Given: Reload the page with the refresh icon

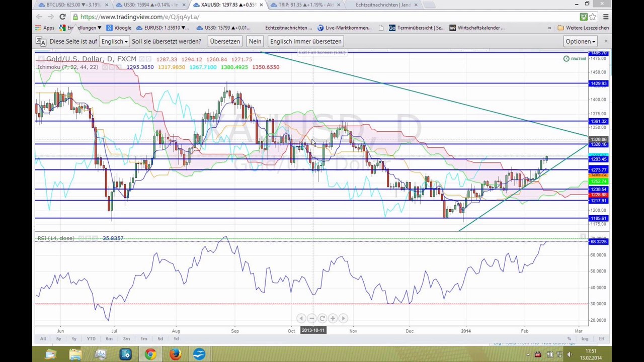Looking at the screenshot, I should click(x=62, y=17).
